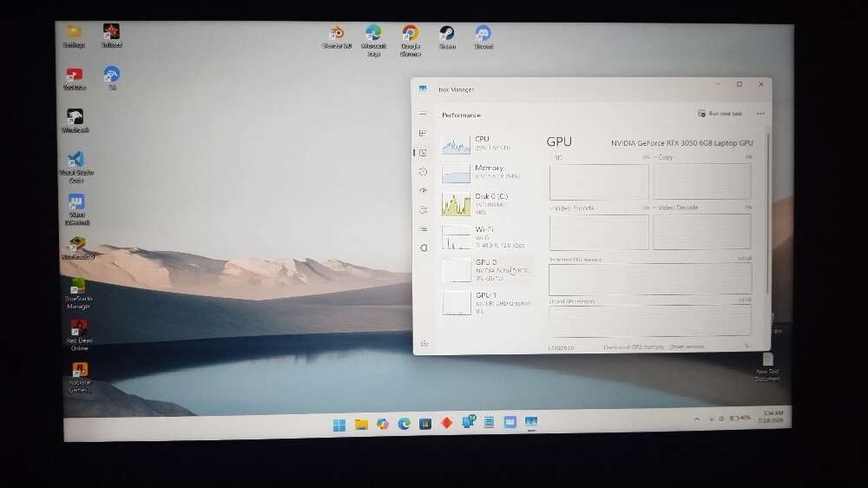This screenshot has width=868, height=488.
Task: Select the Blender desktop shortcut
Action: coord(337,37)
